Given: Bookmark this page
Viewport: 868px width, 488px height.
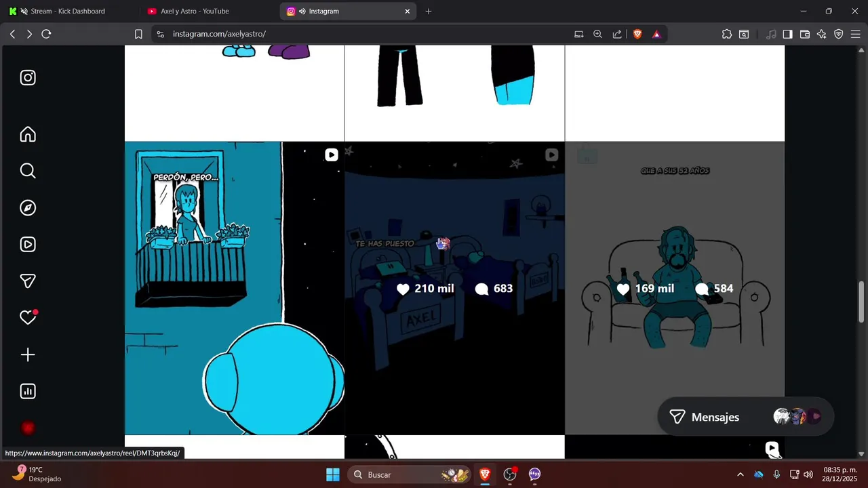Looking at the screenshot, I should click(138, 34).
